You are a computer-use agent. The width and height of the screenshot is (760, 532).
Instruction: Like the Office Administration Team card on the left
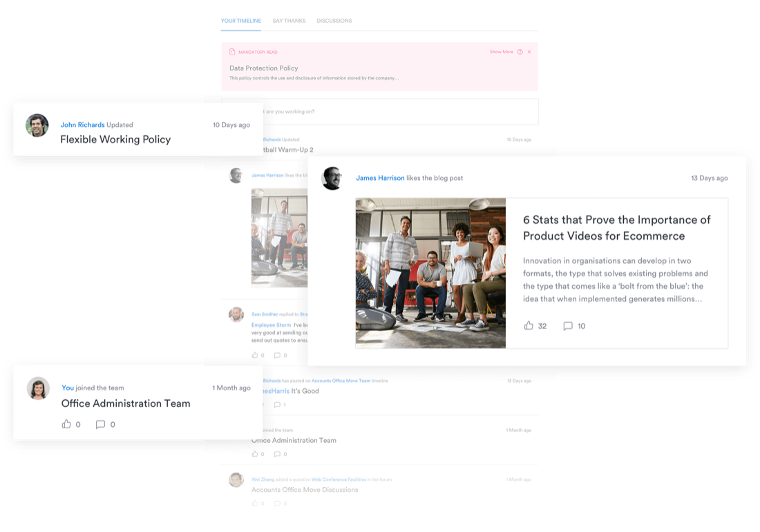66,424
